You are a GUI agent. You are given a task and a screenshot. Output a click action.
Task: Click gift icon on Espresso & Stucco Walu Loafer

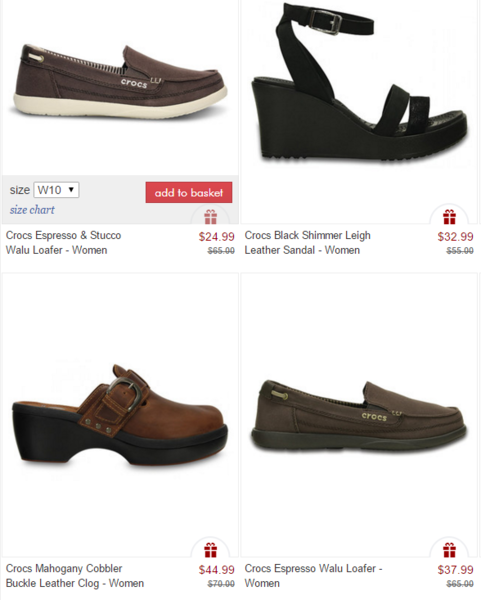point(210,217)
